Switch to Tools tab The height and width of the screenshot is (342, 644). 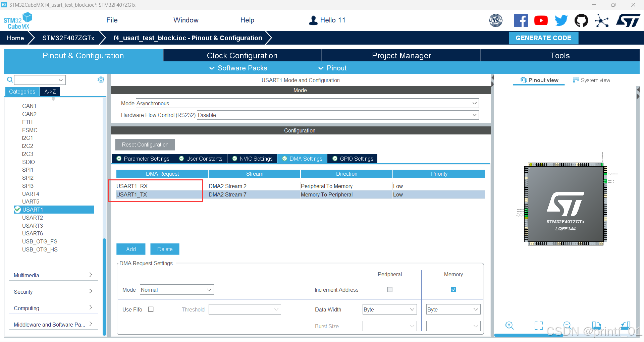(560, 55)
